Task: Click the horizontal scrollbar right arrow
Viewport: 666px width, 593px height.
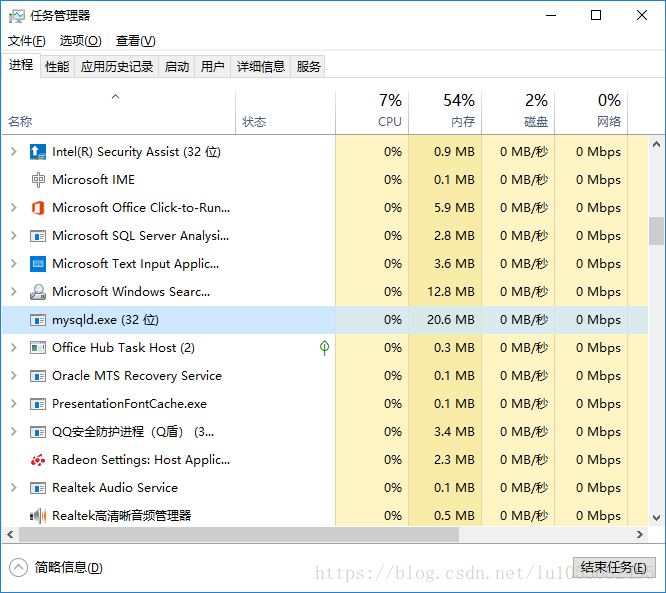Action: click(x=640, y=534)
